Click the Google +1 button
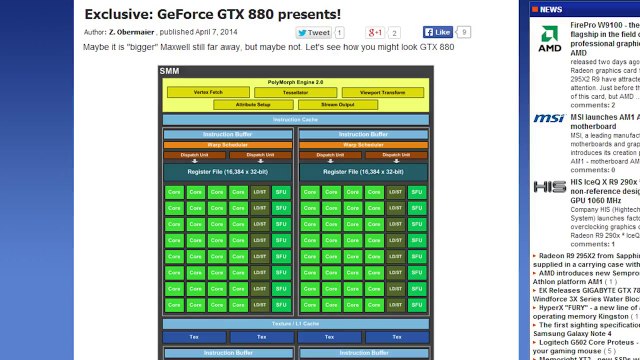 point(375,33)
